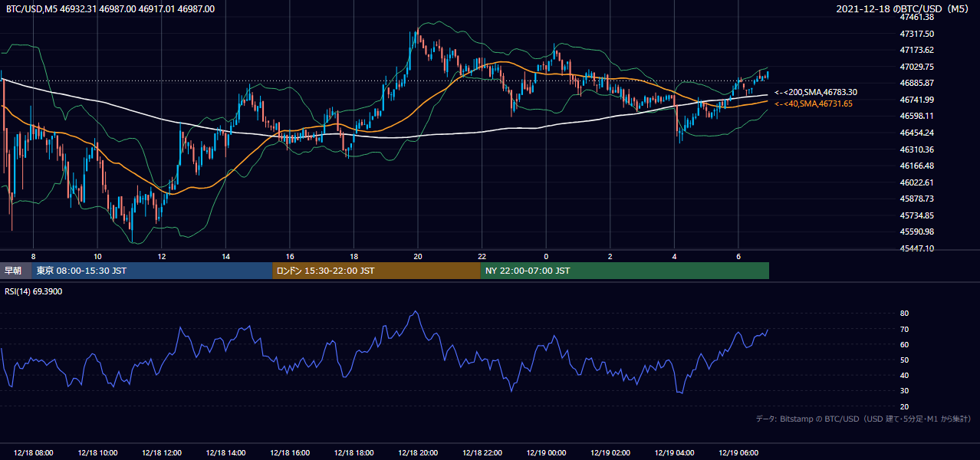
Task: Click date label 12/19 00:00
Action: (546, 453)
